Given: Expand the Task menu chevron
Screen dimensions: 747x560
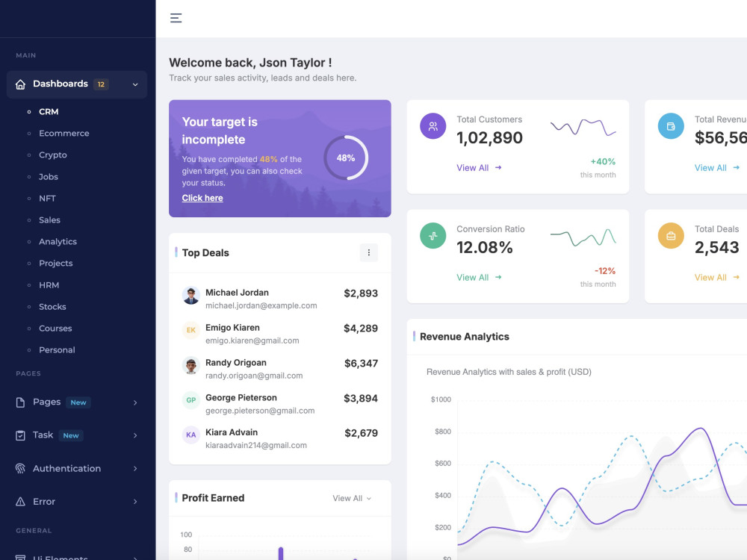Looking at the screenshot, I should point(135,436).
